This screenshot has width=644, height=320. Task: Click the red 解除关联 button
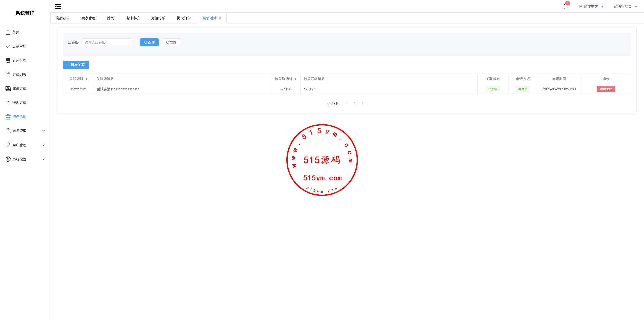coord(606,89)
